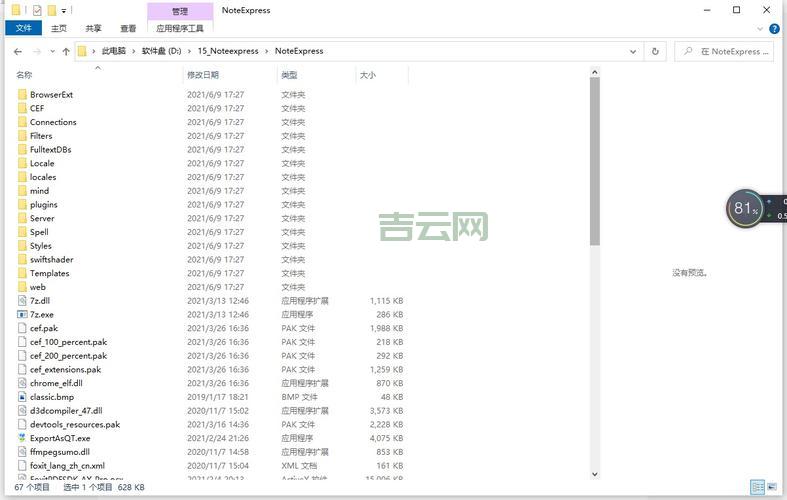
Task: Open address bar history dropdown
Action: pyautogui.click(x=633, y=51)
